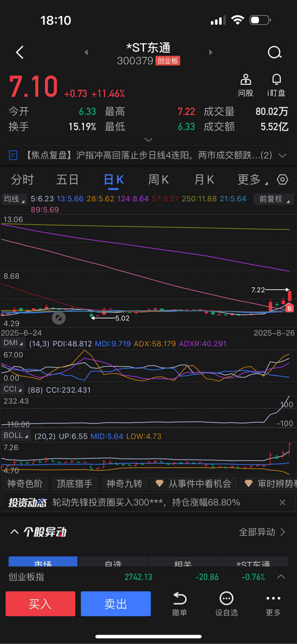Tap the drawing tool pencil circle
The image size is (297, 644).
59,318
